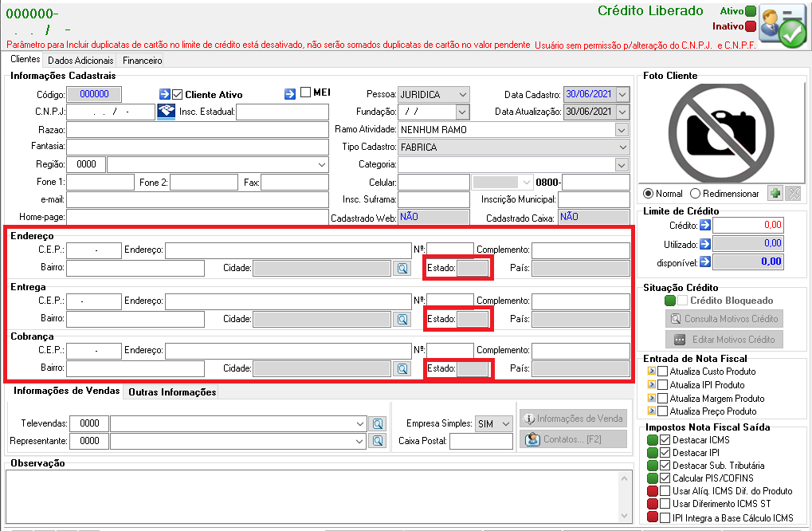Click the magnifier icon beside Endereço Cidade
Viewport: 812px width, 531px height.
tap(402, 269)
